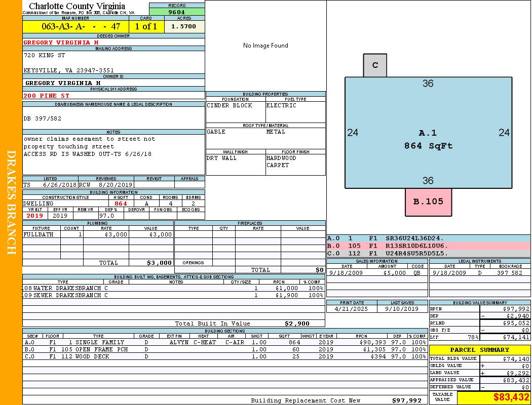Select the 108 WATER DRAKESBRANCH C row
Image resolution: width=532 pixels, height=405 pixels.
pos(173,288)
